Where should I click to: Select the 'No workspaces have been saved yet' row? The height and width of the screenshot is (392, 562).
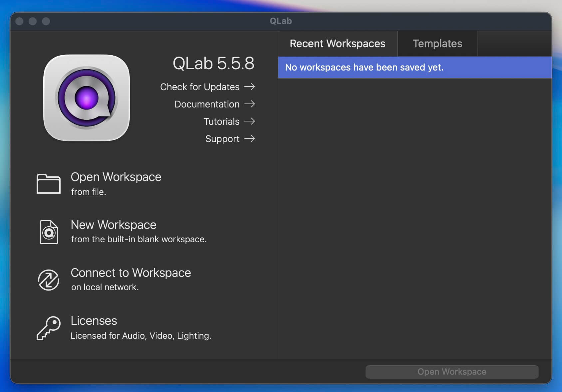tap(415, 67)
